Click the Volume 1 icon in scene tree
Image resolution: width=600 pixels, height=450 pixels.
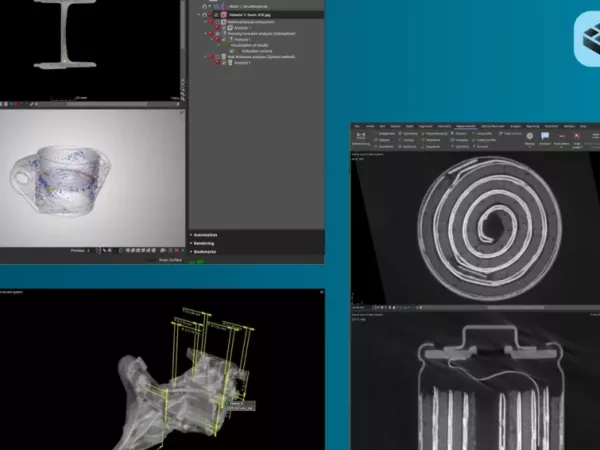coord(224,15)
